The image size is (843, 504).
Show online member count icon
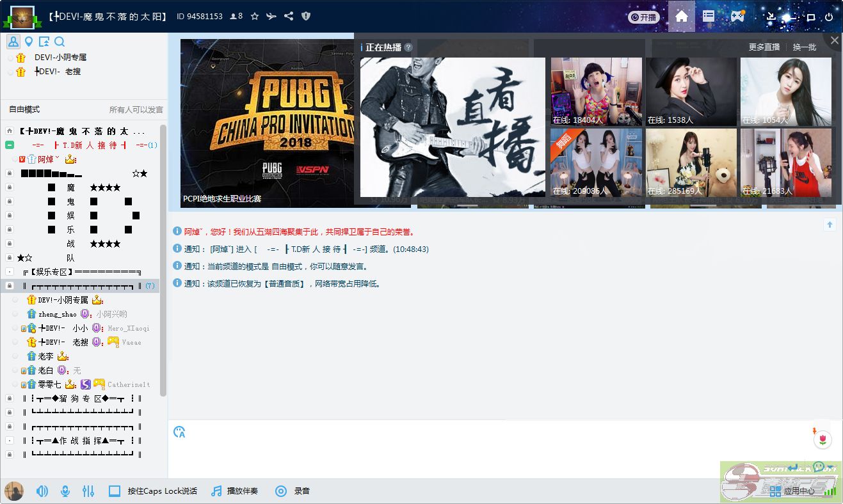236,17
